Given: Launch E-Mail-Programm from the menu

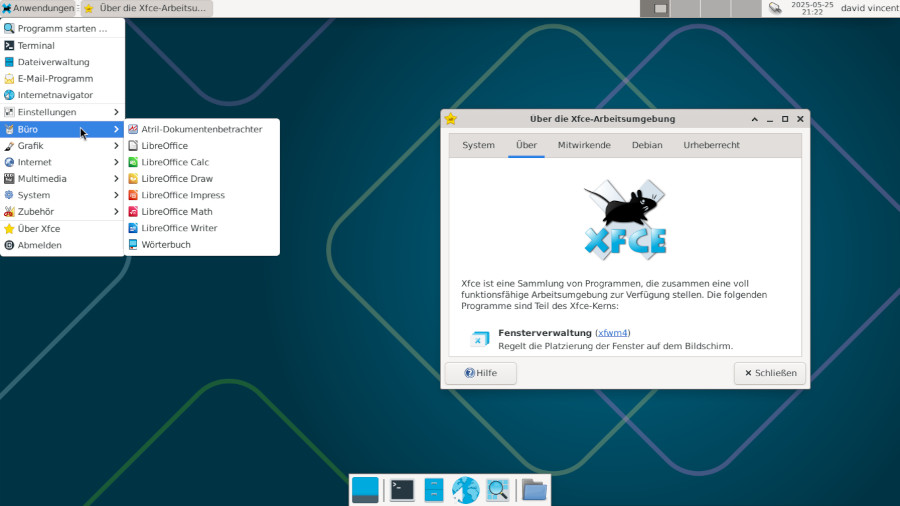Looking at the screenshot, I should (x=62, y=79).
